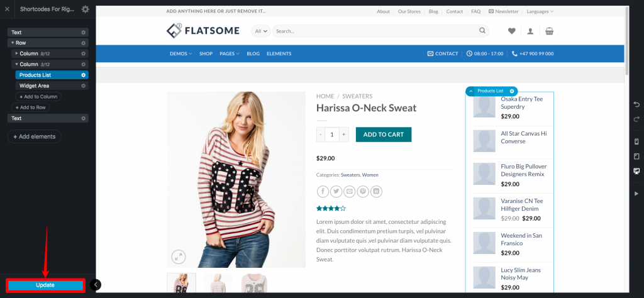Open settings gear beside Shortcodes title

click(85, 9)
